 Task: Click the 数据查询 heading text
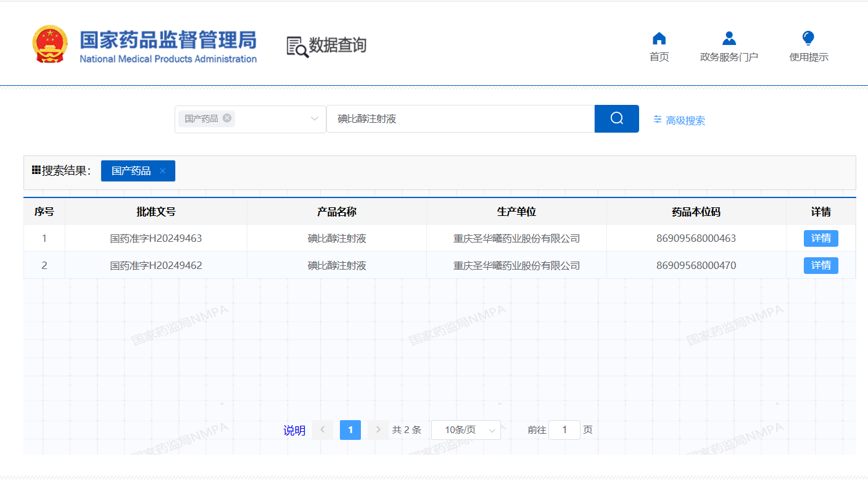[x=337, y=45]
